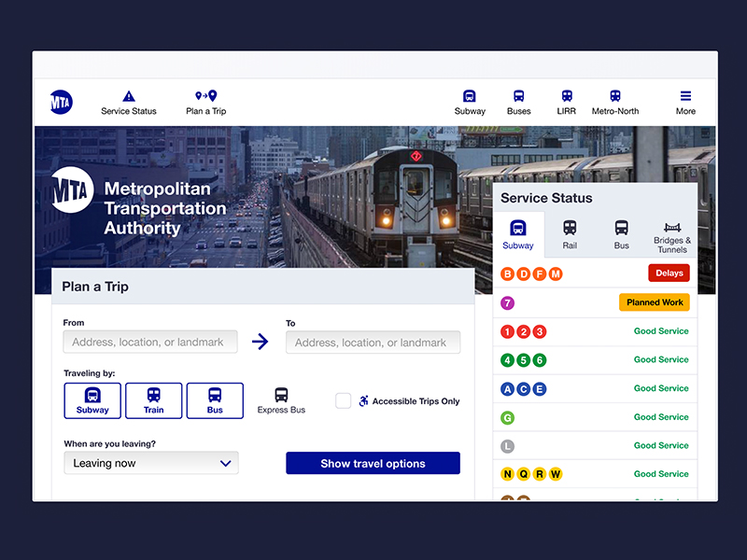
Task: Select the yellow R line bullet
Action: tap(540, 474)
